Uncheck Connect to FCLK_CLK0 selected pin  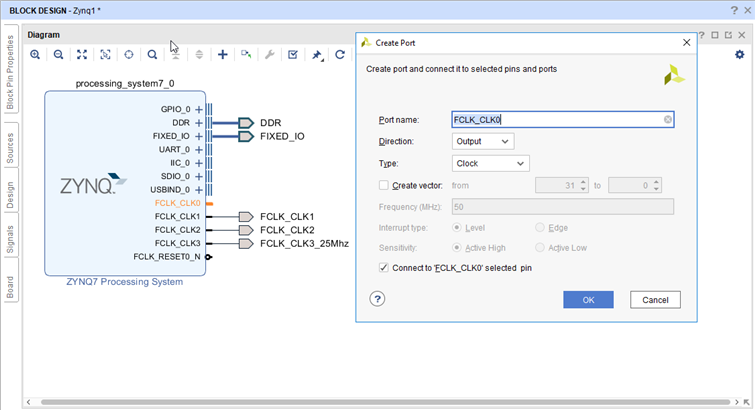384,268
